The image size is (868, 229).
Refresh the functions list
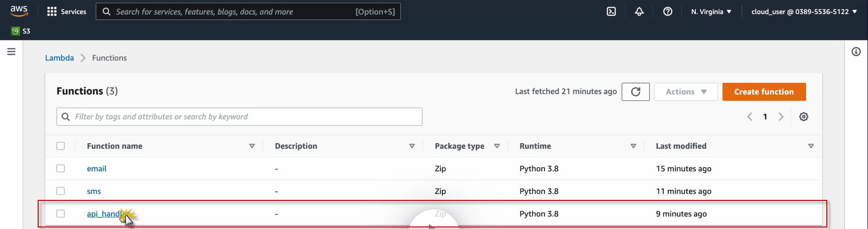[635, 92]
